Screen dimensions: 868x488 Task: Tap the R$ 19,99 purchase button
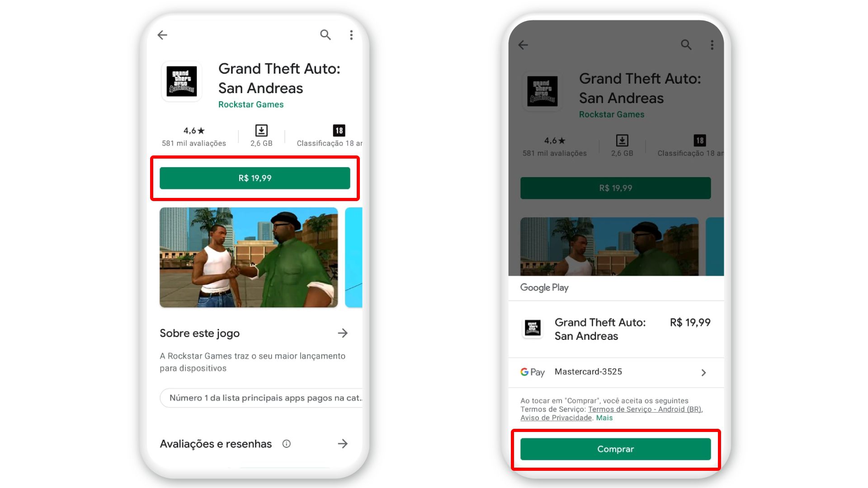pyautogui.click(x=255, y=178)
